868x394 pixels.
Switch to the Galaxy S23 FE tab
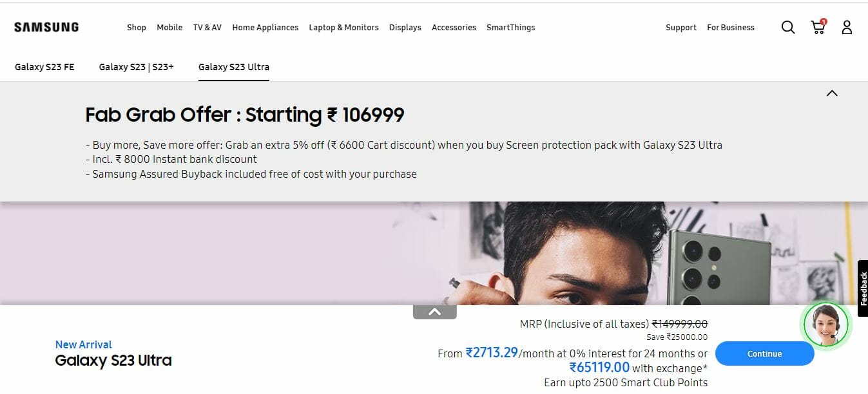click(44, 67)
